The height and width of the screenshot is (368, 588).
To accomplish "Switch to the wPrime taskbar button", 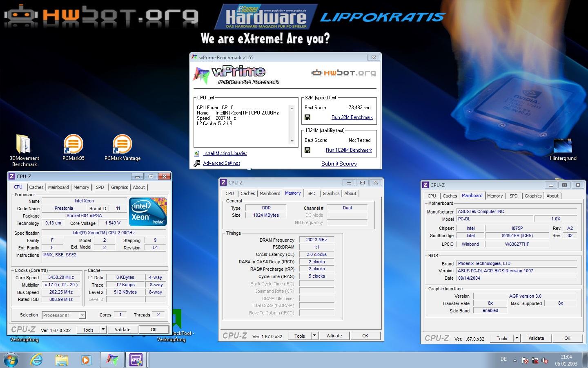I will pos(112,360).
